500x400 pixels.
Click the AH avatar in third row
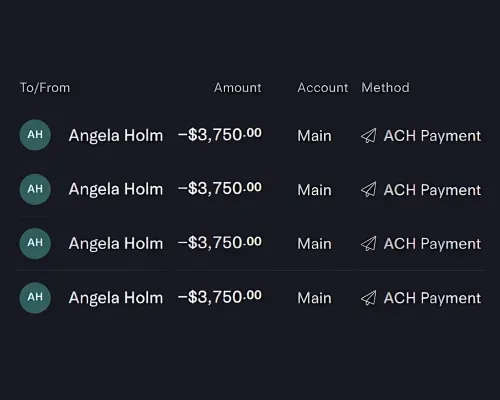pyautogui.click(x=35, y=243)
